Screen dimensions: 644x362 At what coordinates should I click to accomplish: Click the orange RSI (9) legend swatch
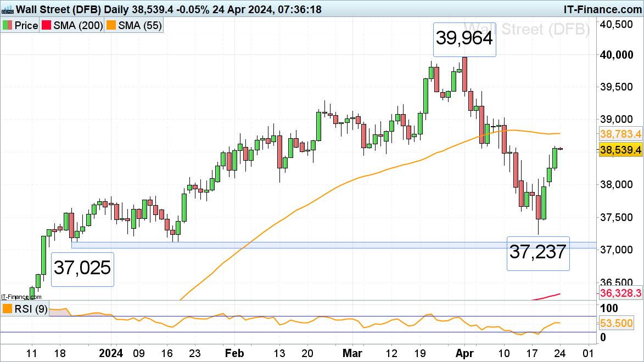pyautogui.click(x=8, y=309)
